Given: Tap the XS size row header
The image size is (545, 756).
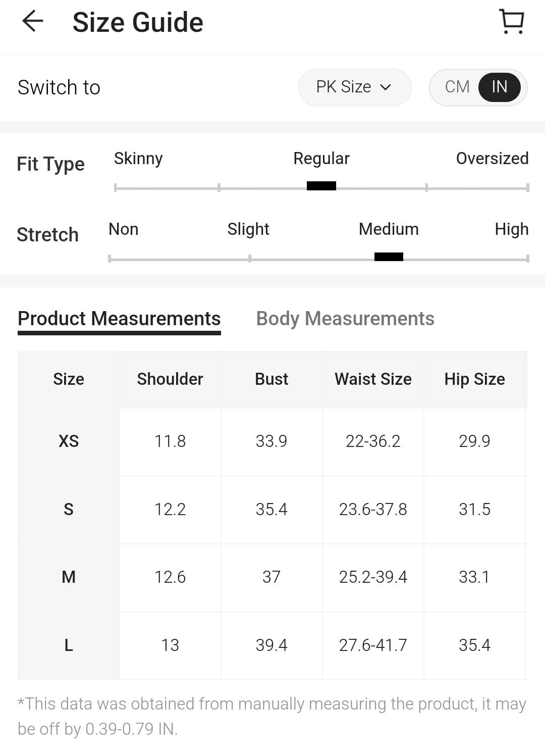Looking at the screenshot, I should (x=69, y=441).
